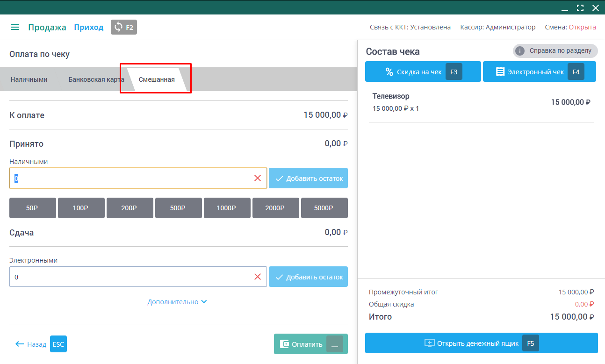Click the F5 key badge
The width and height of the screenshot is (605, 364).
point(531,343)
